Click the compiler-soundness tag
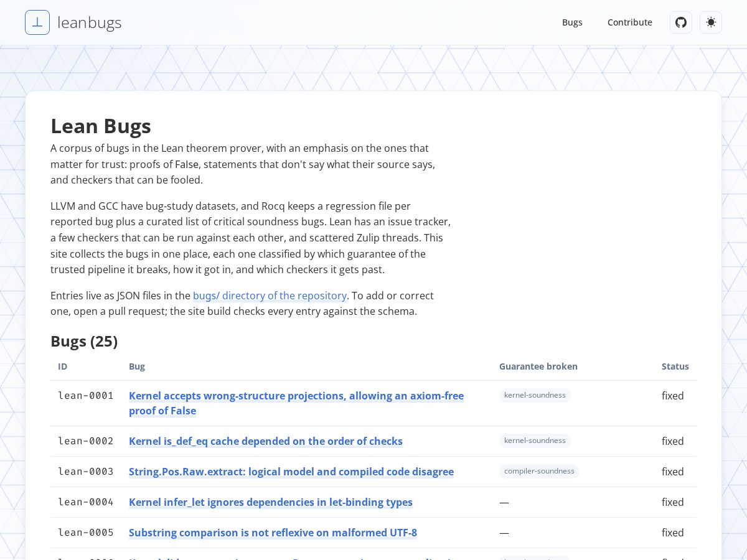747x560 pixels. [539, 471]
